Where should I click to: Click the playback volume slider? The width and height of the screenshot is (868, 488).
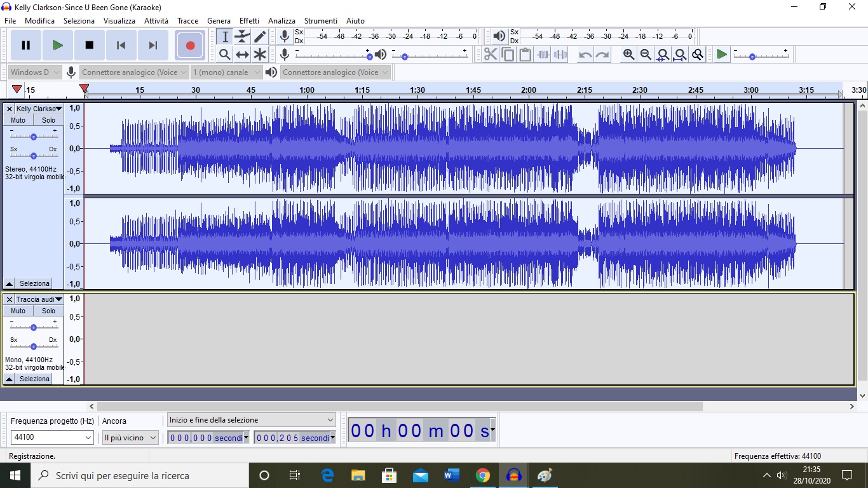click(430, 55)
